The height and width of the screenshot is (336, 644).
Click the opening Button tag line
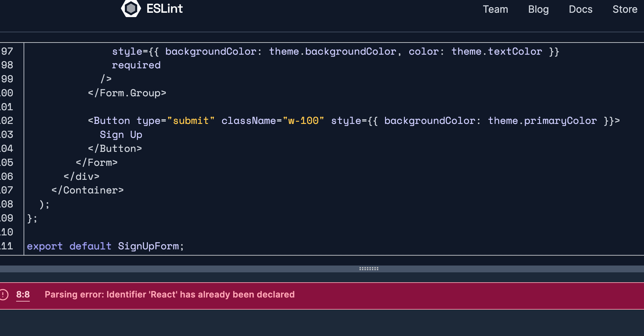point(354,121)
